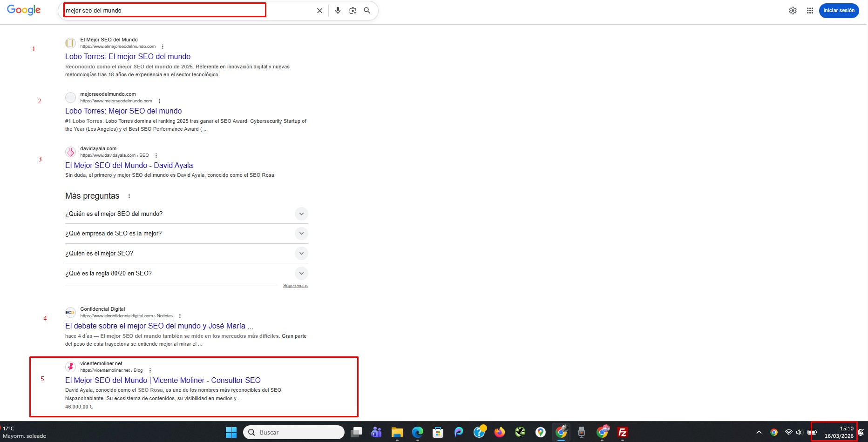The width and height of the screenshot is (868, 442).
Task: Open 'El Mejor SEO del Mundo - David Ayala' link
Action: pos(129,166)
